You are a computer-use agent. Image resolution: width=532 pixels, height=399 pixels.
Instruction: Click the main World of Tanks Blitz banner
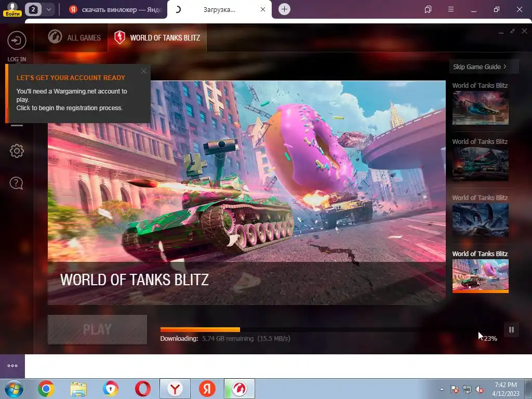tap(247, 193)
